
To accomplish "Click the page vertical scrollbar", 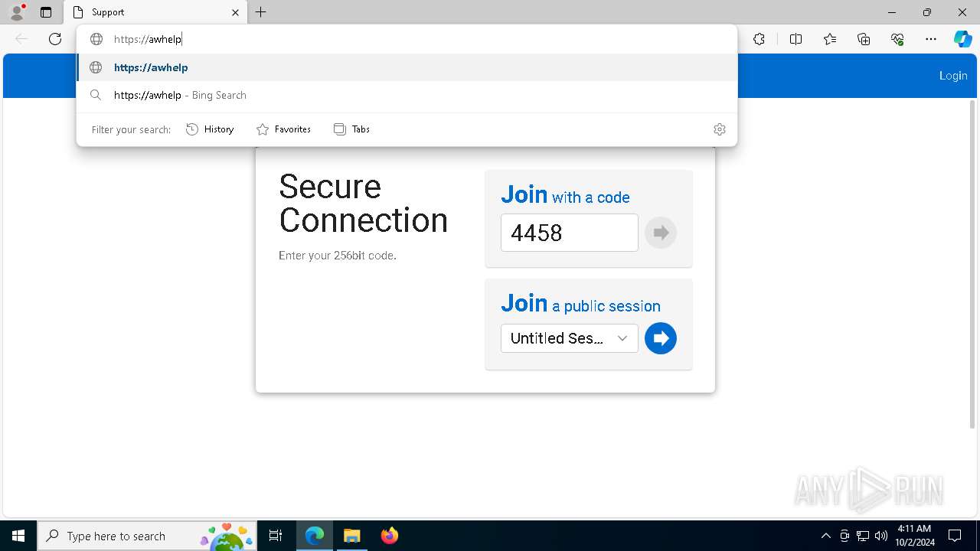I will click(973, 264).
